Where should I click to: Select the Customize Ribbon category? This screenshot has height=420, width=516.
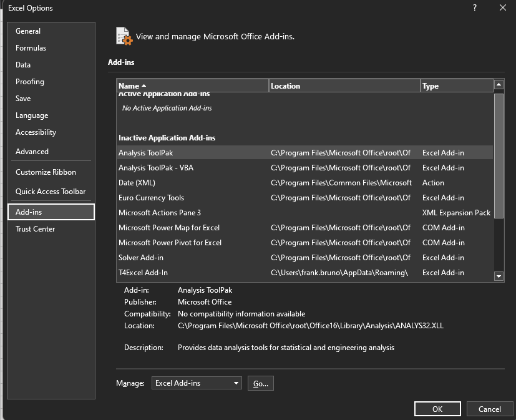click(46, 172)
